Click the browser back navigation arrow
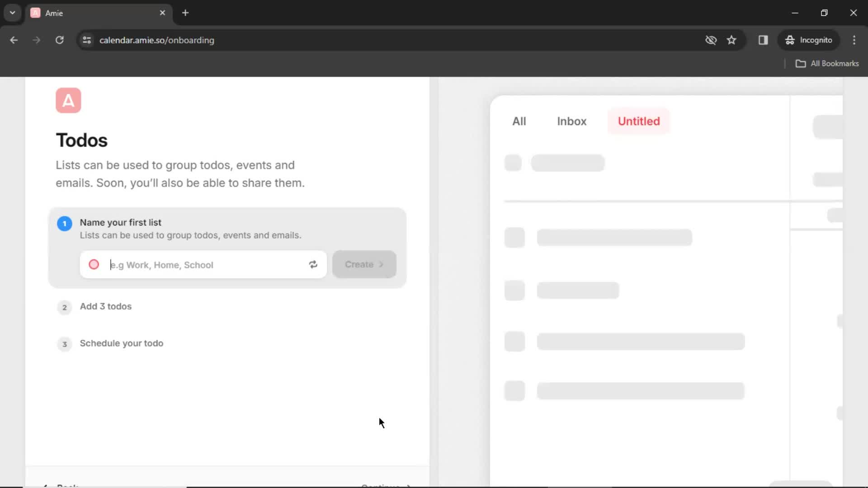Image resolution: width=868 pixels, height=488 pixels. pos(14,40)
